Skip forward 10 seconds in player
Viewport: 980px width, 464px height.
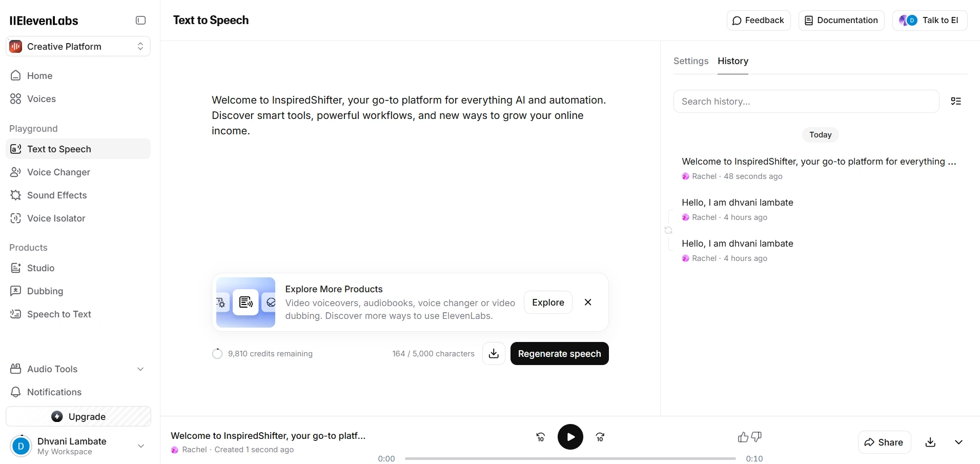coord(600,437)
